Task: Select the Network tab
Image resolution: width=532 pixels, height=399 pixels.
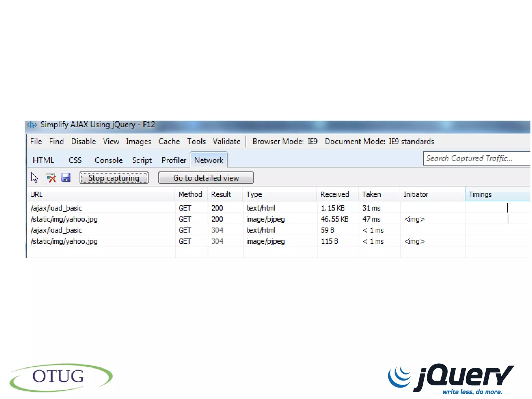Action: click(209, 160)
